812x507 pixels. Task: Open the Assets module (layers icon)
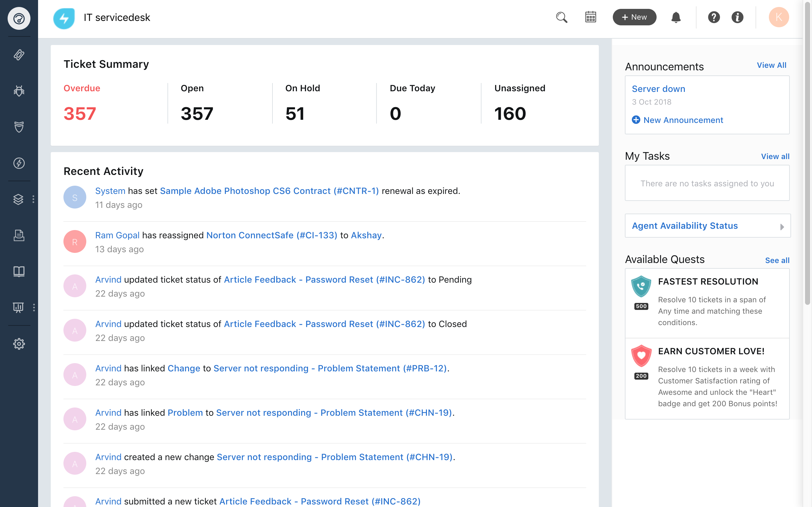(x=19, y=199)
